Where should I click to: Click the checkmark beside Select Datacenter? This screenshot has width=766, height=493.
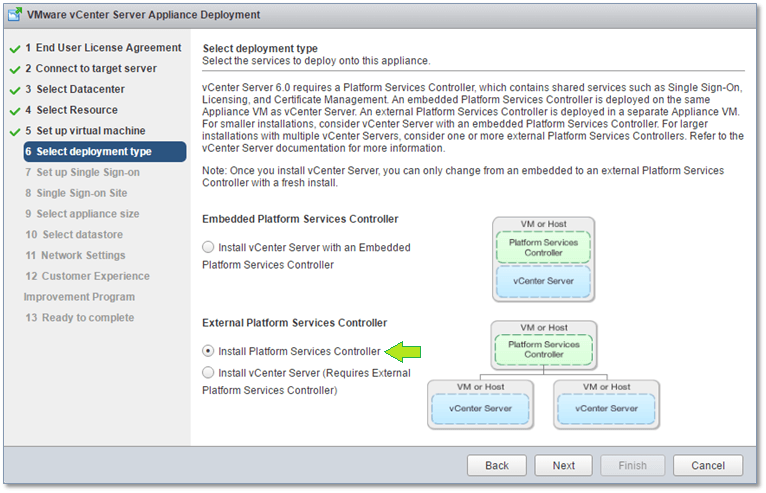tap(15, 90)
